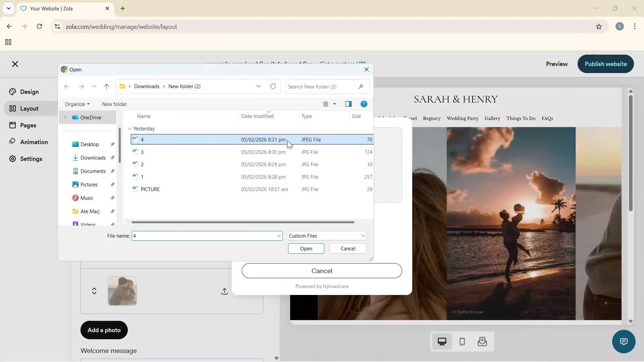Unpin the Pictures folder from Quick access
Viewport: 644px width, 362px height.
tap(113, 184)
